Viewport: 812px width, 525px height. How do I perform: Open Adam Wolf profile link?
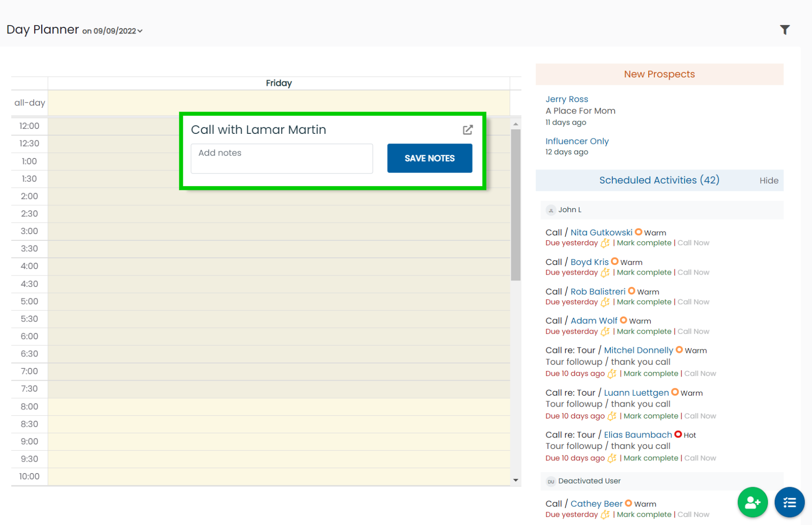pyautogui.click(x=594, y=321)
